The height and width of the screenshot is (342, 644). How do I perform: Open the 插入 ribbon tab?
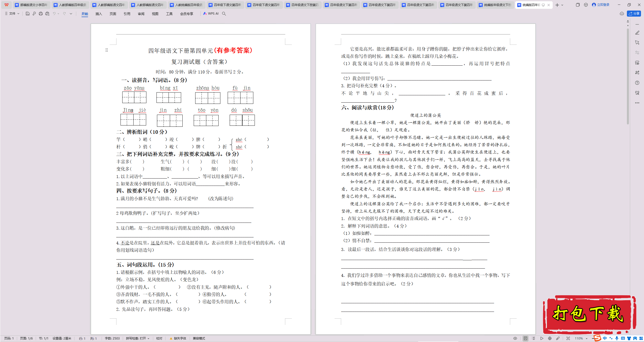pyautogui.click(x=99, y=14)
